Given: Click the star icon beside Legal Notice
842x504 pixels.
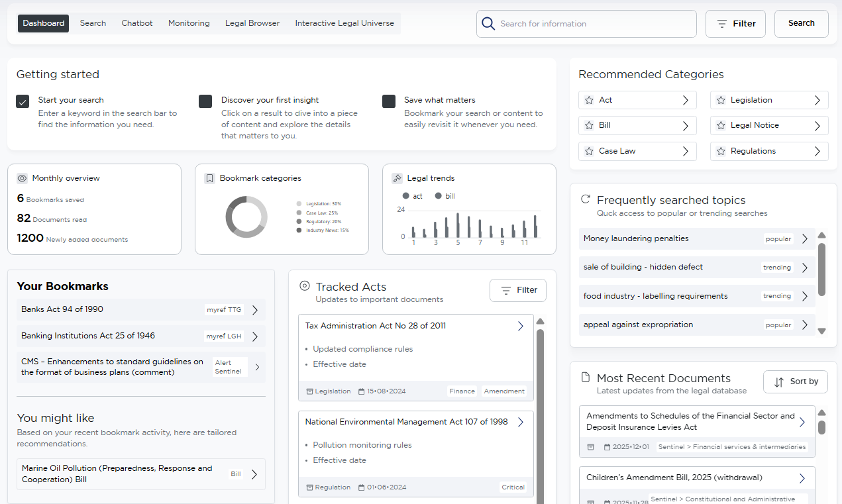Looking at the screenshot, I should coord(721,125).
